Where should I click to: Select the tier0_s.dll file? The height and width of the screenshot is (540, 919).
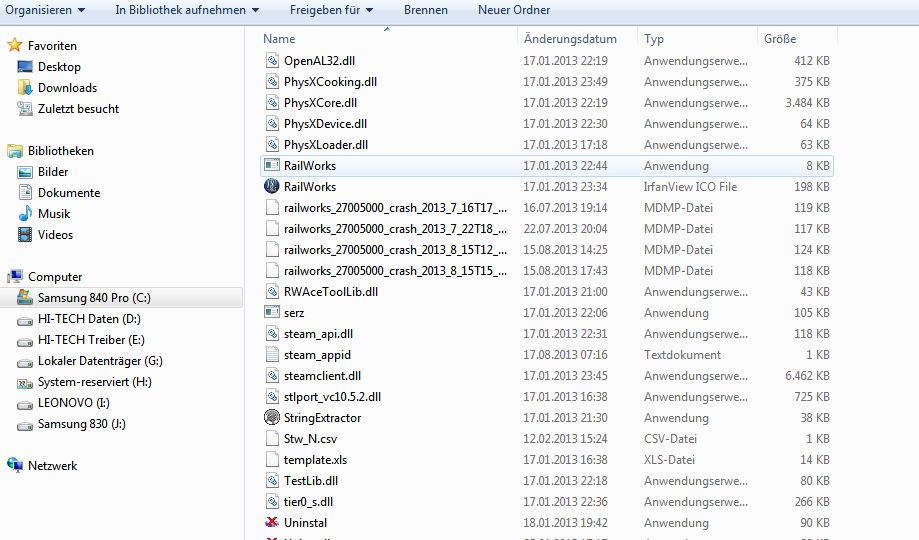pos(308,501)
